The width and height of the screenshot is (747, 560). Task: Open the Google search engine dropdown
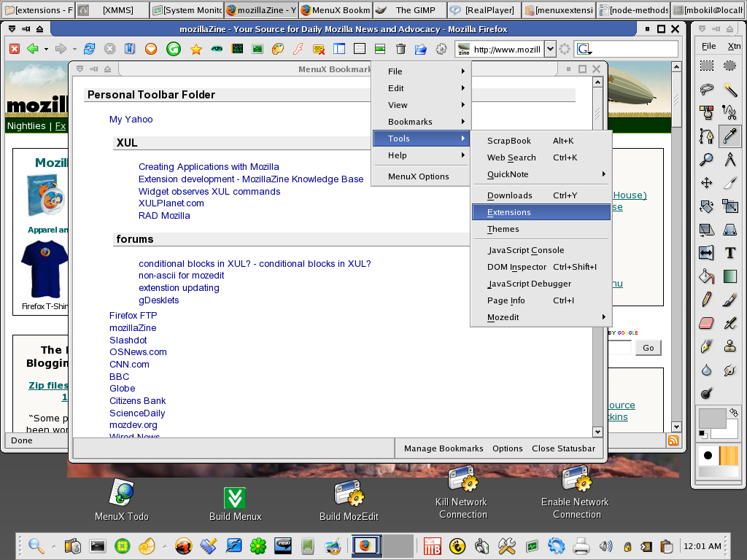[x=584, y=49]
